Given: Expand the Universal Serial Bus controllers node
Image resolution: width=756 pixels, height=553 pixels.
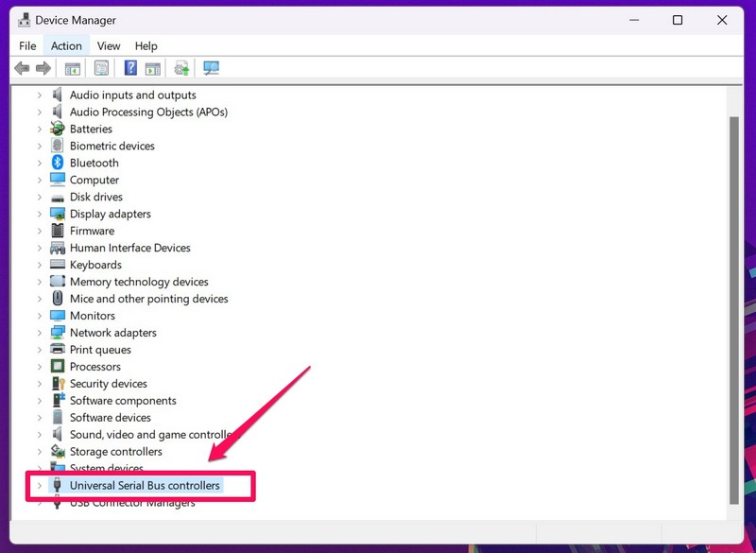Looking at the screenshot, I should pos(40,486).
